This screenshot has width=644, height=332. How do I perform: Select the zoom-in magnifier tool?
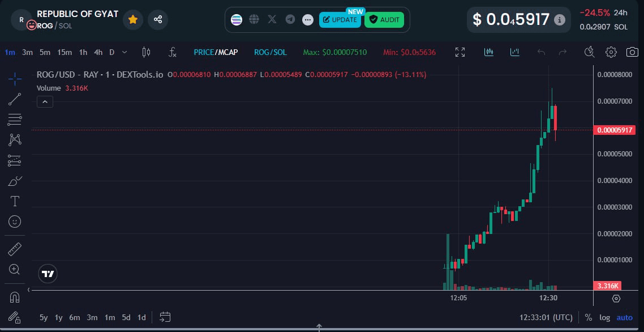pyautogui.click(x=15, y=270)
